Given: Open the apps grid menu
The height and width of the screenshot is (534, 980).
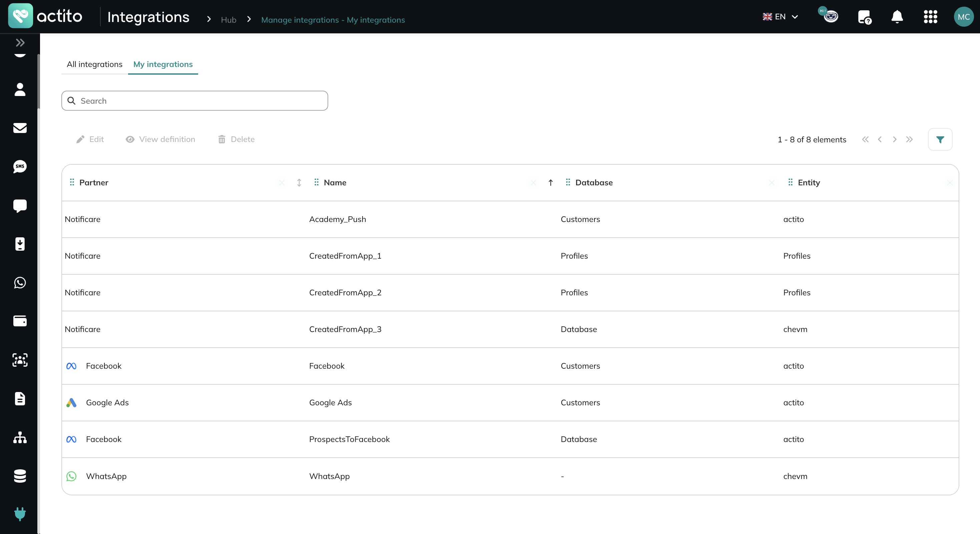Looking at the screenshot, I should click(x=930, y=17).
